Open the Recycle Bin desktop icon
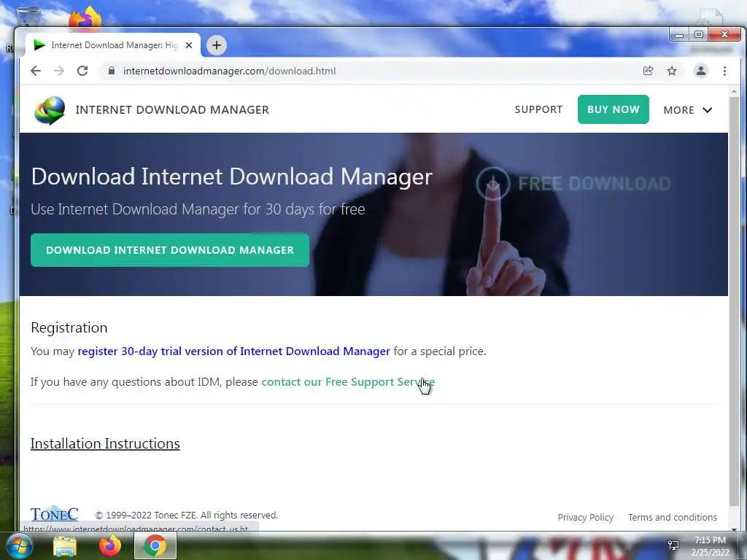This screenshot has width=747, height=560. tap(28, 16)
